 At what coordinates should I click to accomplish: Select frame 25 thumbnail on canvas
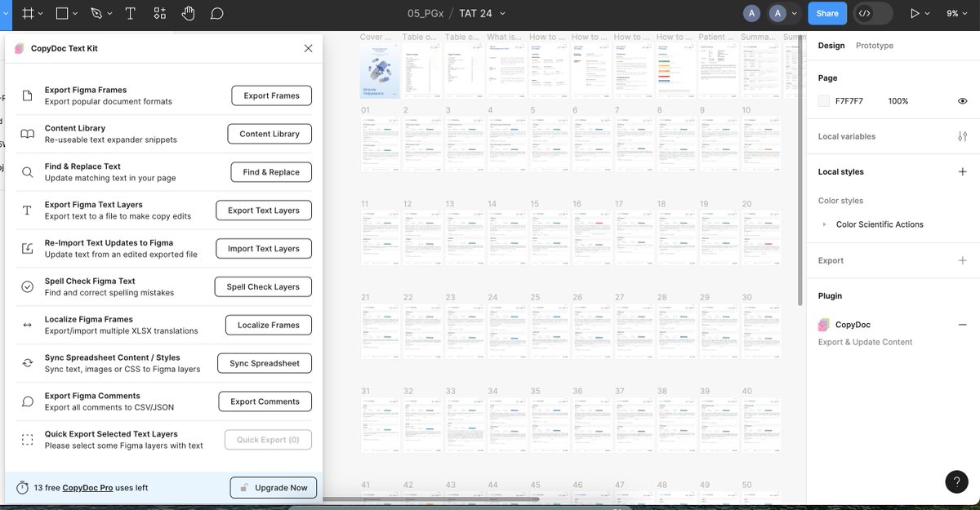551,332
